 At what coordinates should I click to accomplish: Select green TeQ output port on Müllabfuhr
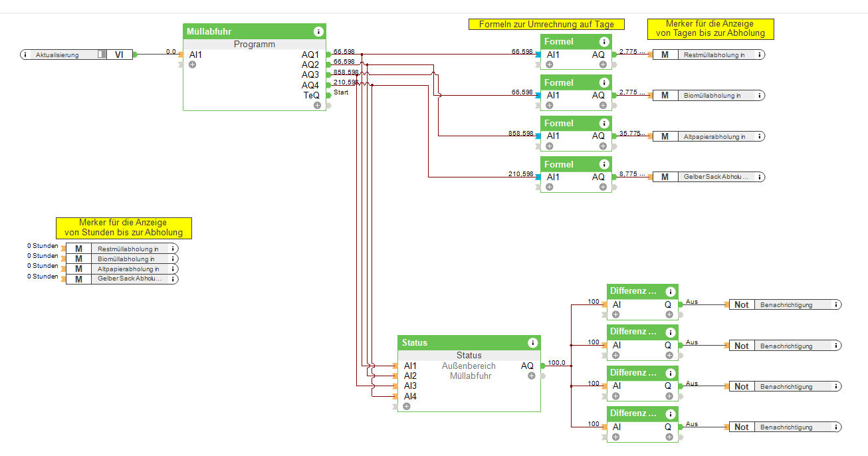coord(328,95)
